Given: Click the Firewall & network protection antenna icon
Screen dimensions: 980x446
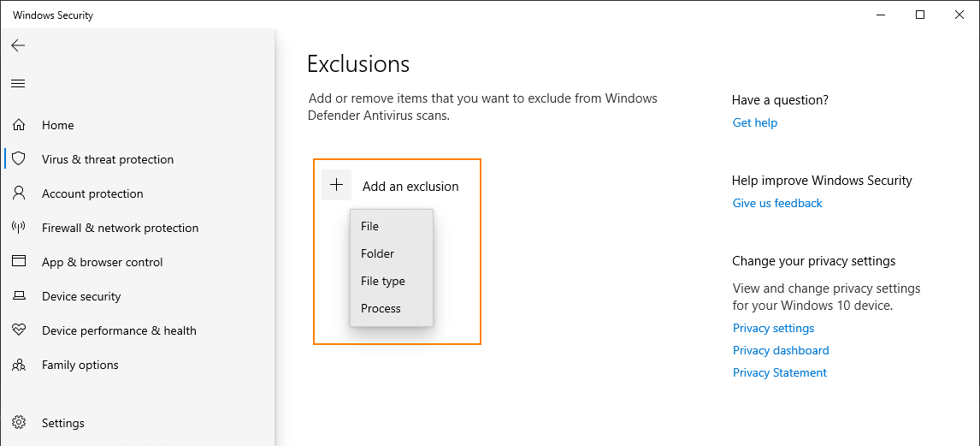Looking at the screenshot, I should pyautogui.click(x=19, y=228).
